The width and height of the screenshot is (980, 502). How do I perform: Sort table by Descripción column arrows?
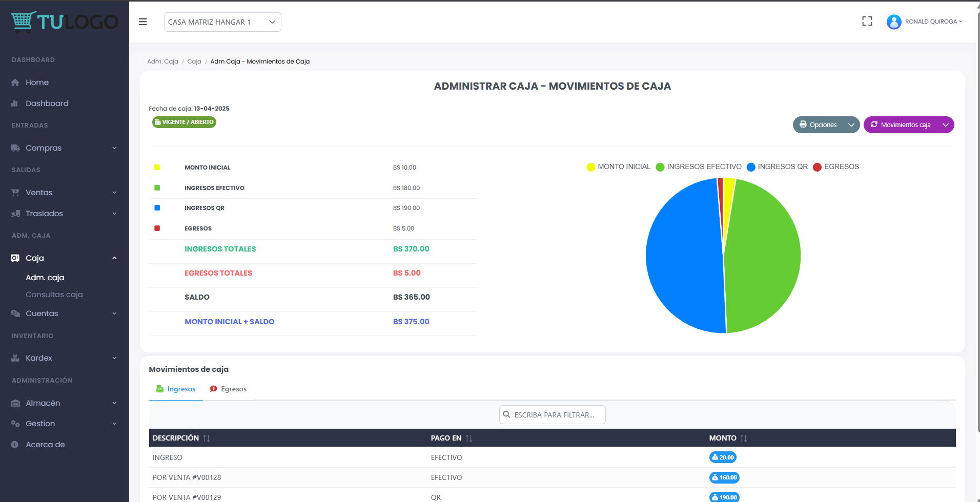pos(207,438)
